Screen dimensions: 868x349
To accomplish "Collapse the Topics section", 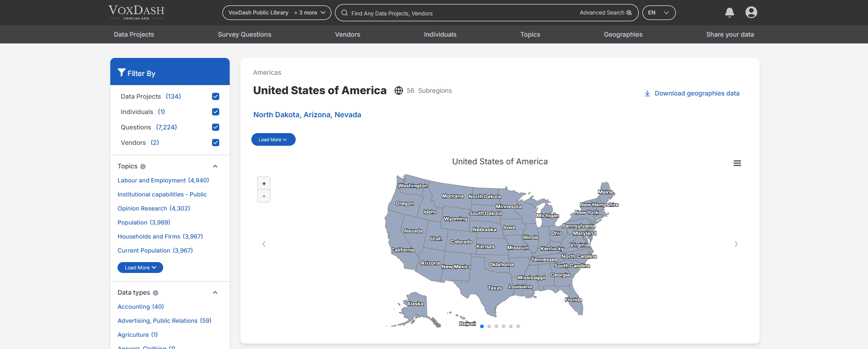I will [215, 166].
